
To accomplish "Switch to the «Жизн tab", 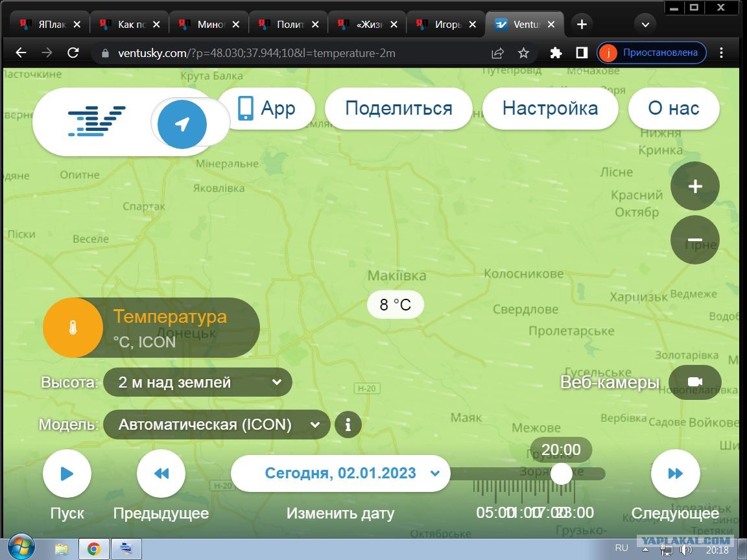I will (x=367, y=24).
